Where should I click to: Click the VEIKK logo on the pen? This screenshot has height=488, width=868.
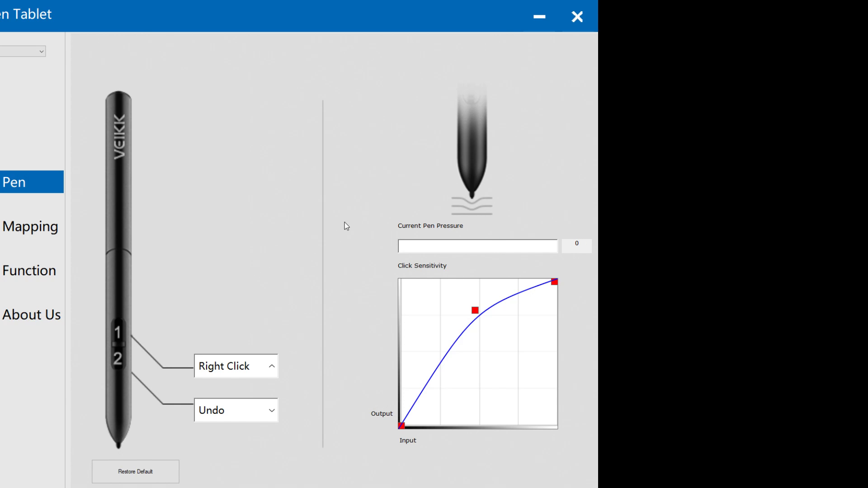point(119,136)
